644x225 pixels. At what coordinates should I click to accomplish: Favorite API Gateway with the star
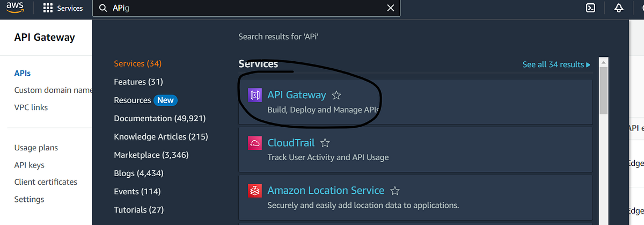tap(336, 96)
